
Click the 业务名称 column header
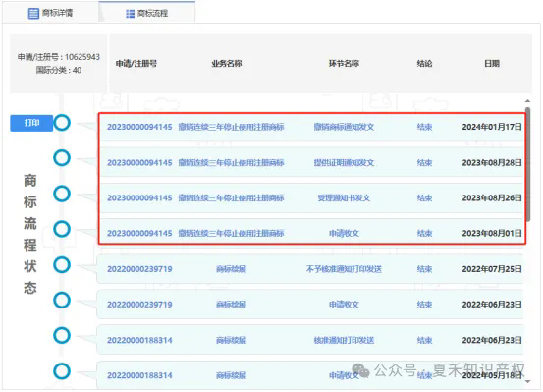(227, 64)
